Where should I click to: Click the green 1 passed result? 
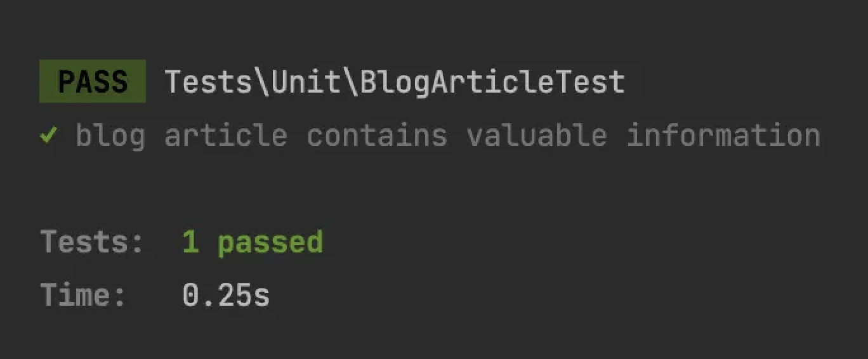pyautogui.click(x=253, y=244)
